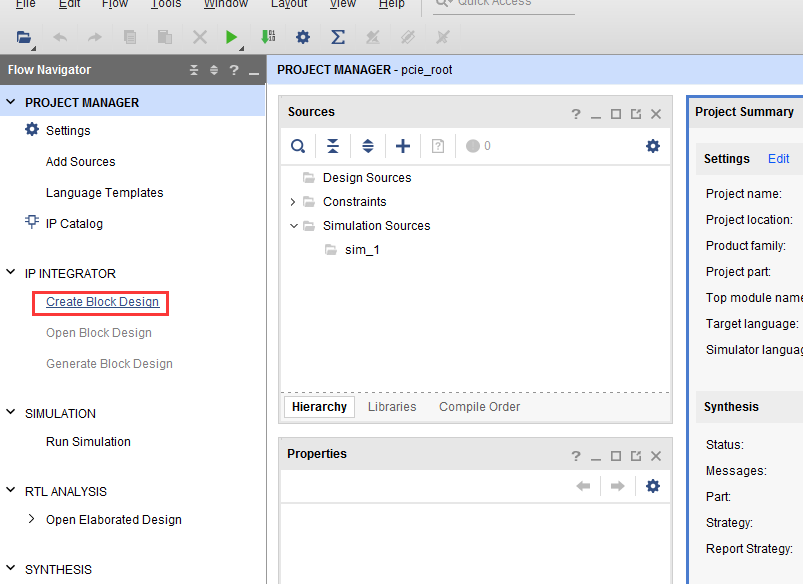Collapse the Simulation Sources folder

pos(293,225)
